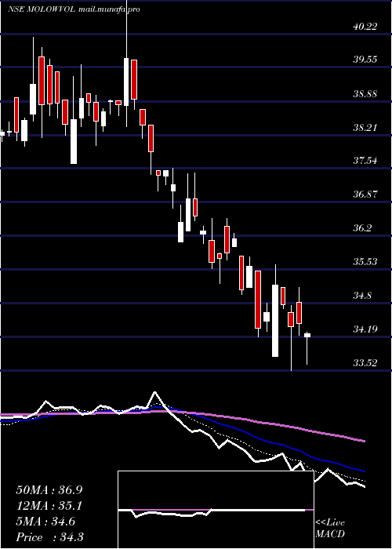
Task: Click the 36.2 price axis label
Action: pyautogui.click(x=362, y=228)
